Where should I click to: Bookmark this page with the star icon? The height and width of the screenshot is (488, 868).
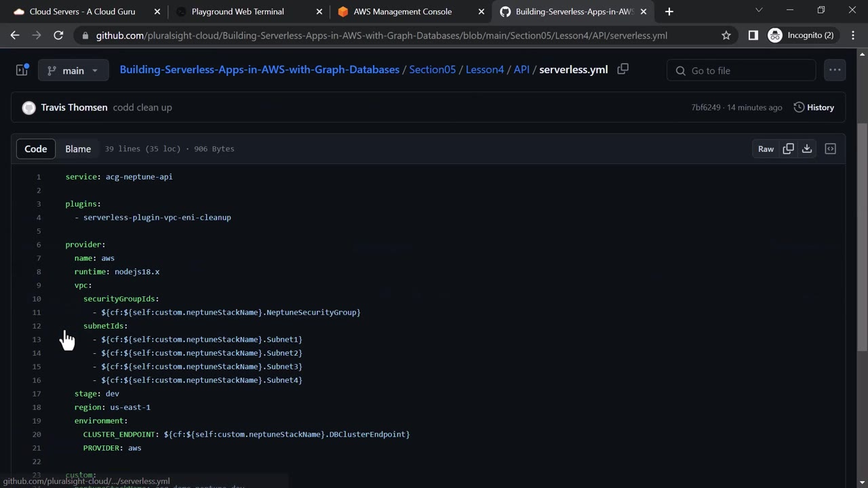[726, 35]
